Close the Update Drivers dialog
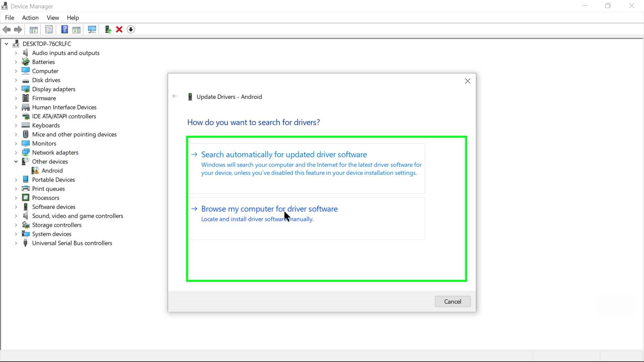The width and height of the screenshot is (644, 362). (x=468, y=81)
